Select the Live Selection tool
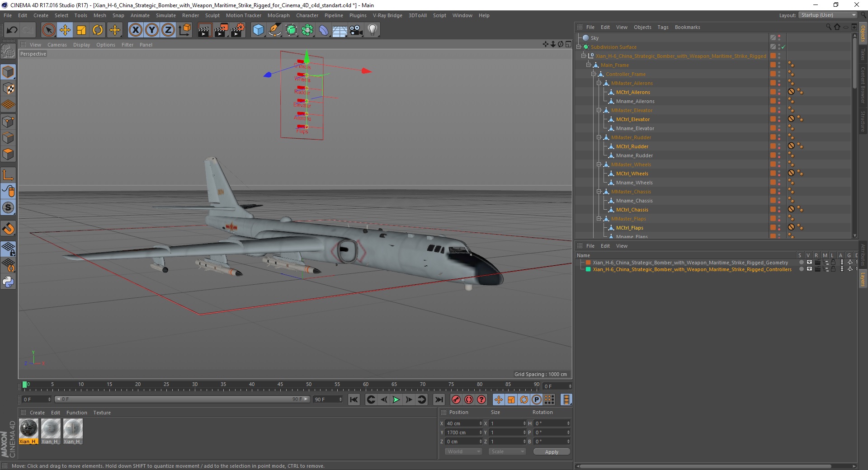 [x=48, y=30]
